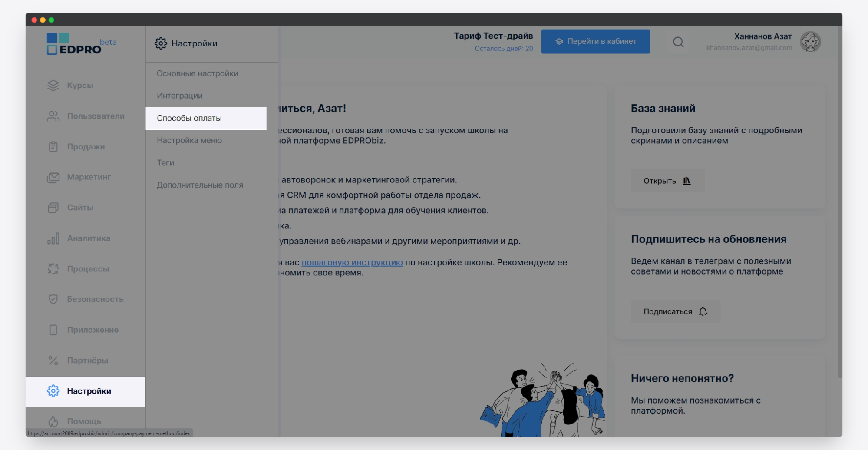Open "Основные настройки" submenu item
Screen dimensions: 868x450
(x=197, y=73)
